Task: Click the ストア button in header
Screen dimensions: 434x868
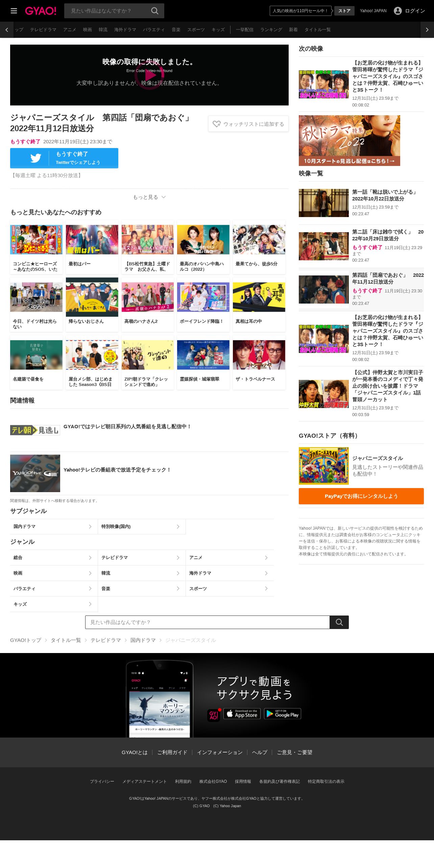Action: point(344,11)
